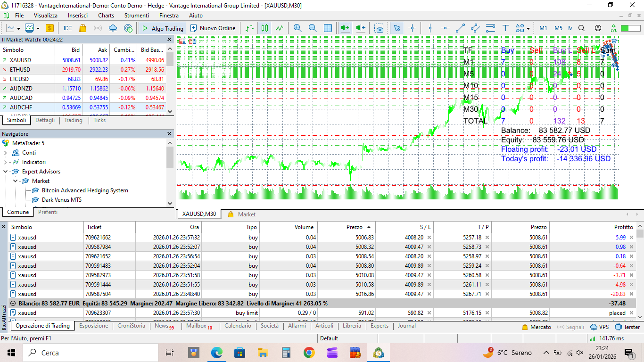This screenshot has height=362, width=644.
Task: Click the Nuovo Ordine button
Action: 213,28
